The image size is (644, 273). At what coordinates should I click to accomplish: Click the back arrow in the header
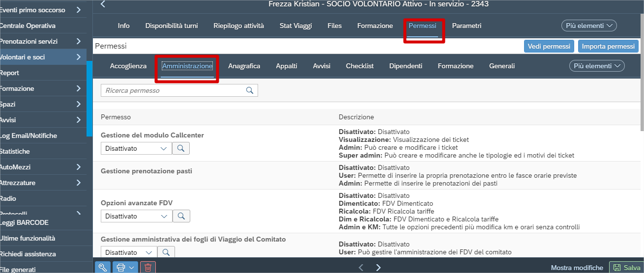click(103, 4)
